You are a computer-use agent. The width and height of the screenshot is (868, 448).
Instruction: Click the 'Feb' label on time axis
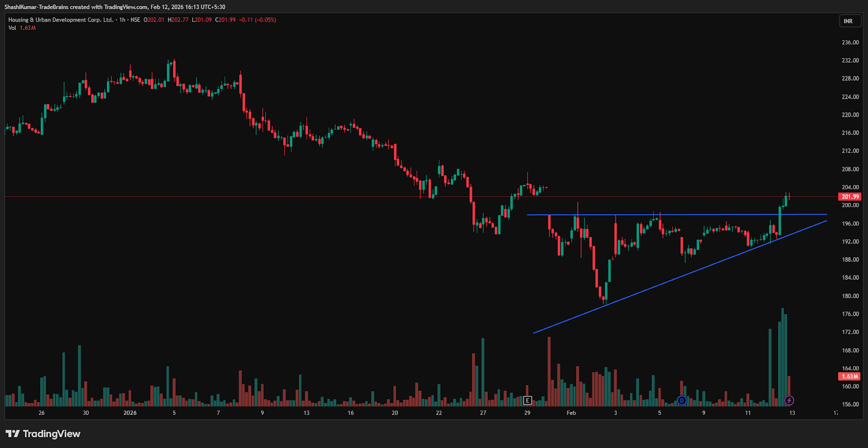[x=571, y=413]
